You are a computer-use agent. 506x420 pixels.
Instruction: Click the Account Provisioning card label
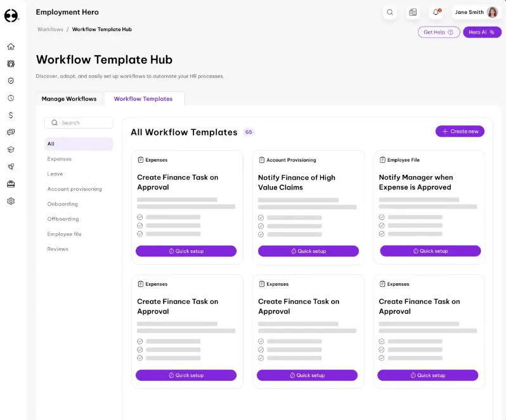[x=291, y=160]
